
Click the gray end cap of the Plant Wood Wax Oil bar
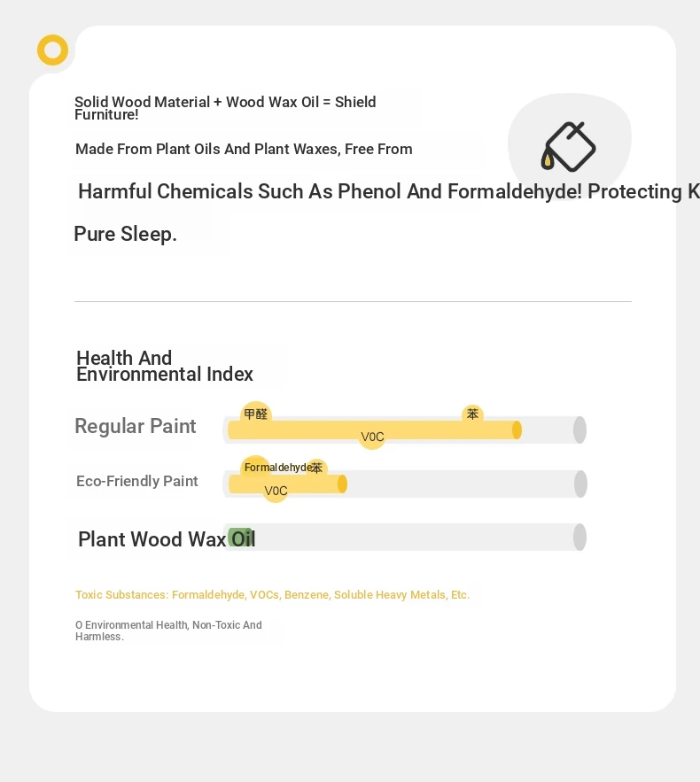(579, 537)
